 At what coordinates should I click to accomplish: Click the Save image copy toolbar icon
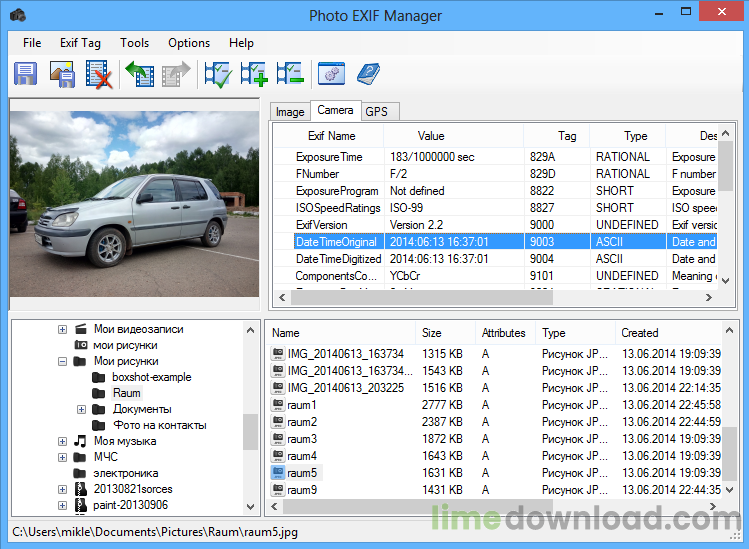[62, 74]
